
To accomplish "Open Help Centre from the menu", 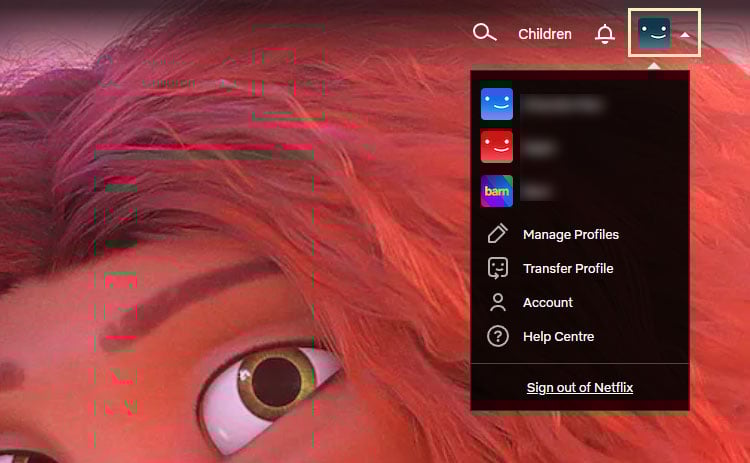I will [558, 337].
